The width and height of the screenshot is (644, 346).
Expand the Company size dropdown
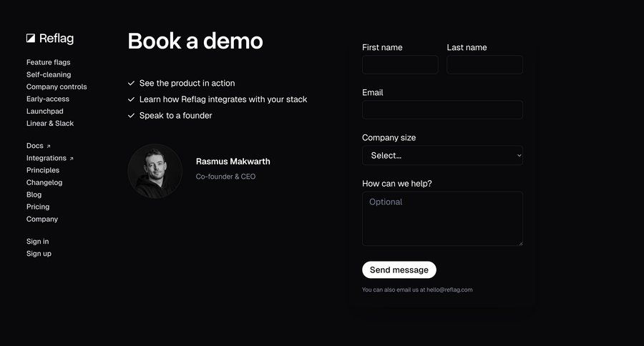[441, 155]
